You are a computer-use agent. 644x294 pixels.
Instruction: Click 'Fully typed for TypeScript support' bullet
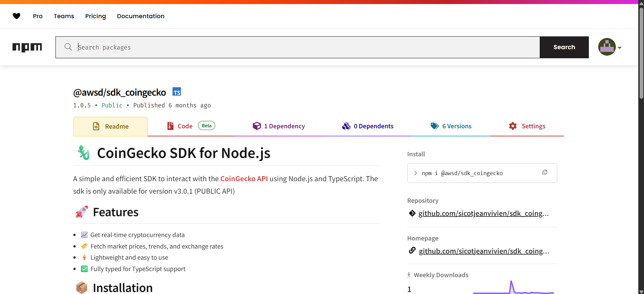pos(138,269)
